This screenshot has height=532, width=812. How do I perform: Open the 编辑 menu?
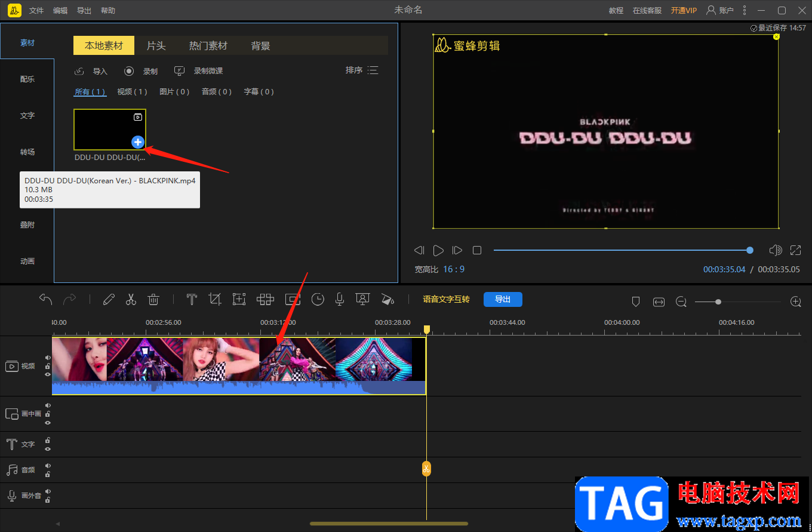coord(60,11)
